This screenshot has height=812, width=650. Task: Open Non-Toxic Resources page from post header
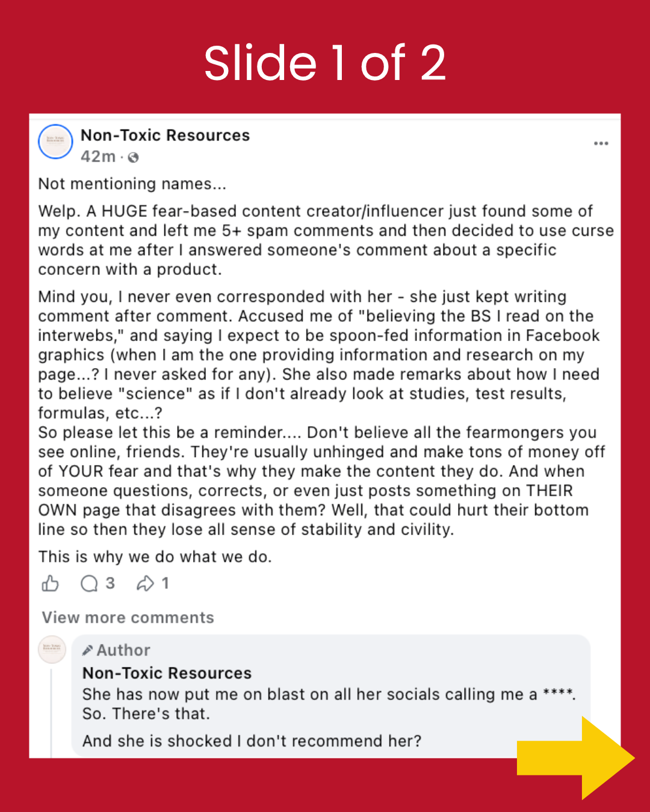pos(165,135)
